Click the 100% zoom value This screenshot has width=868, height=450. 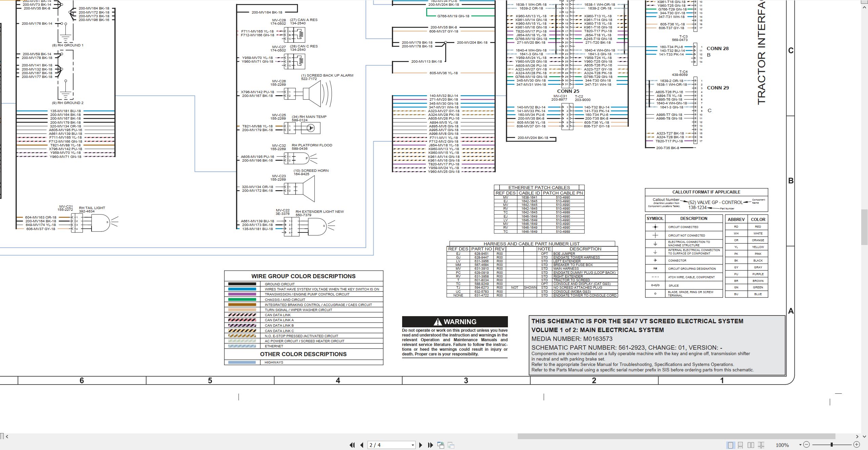click(782, 445)
